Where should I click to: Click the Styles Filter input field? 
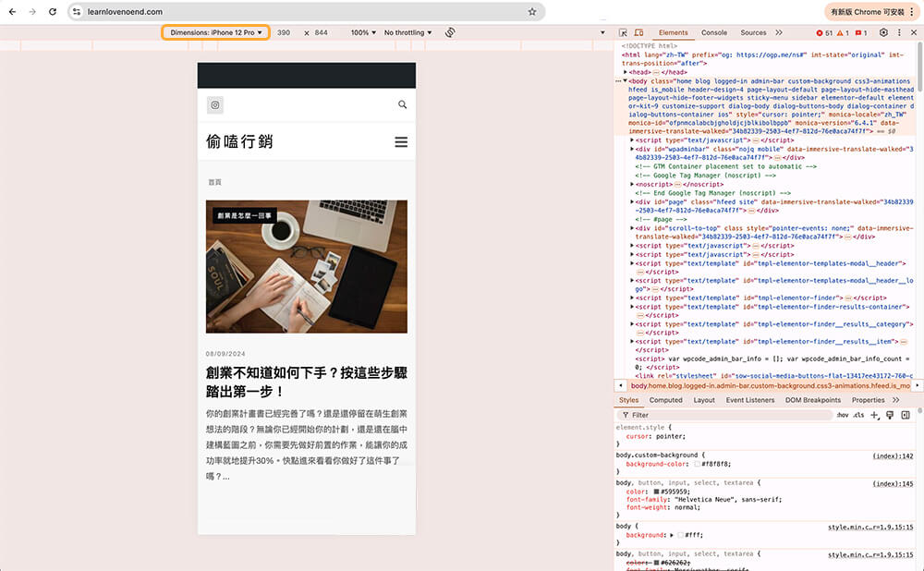(724, 415)
